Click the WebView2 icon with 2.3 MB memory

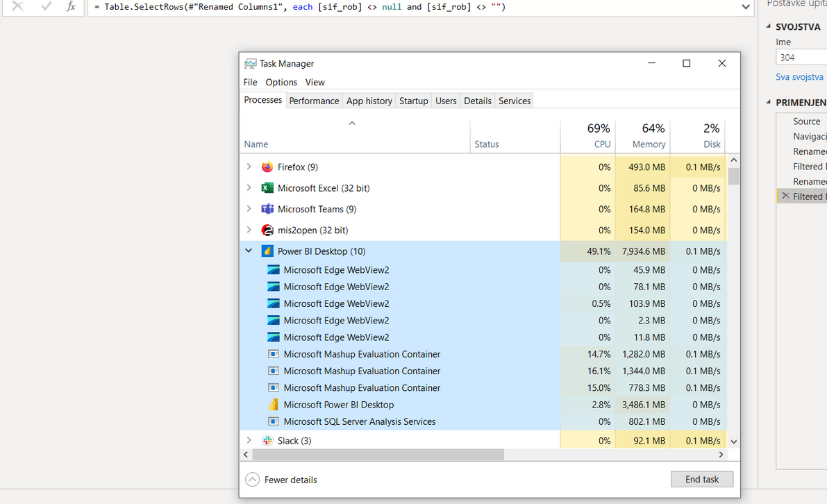click(273, 321)
